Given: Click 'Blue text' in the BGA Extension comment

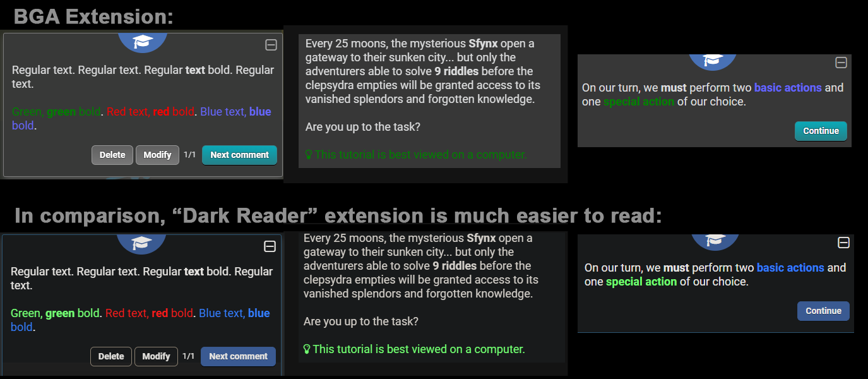Looking at the screenshot, I should tap(223, 112).
